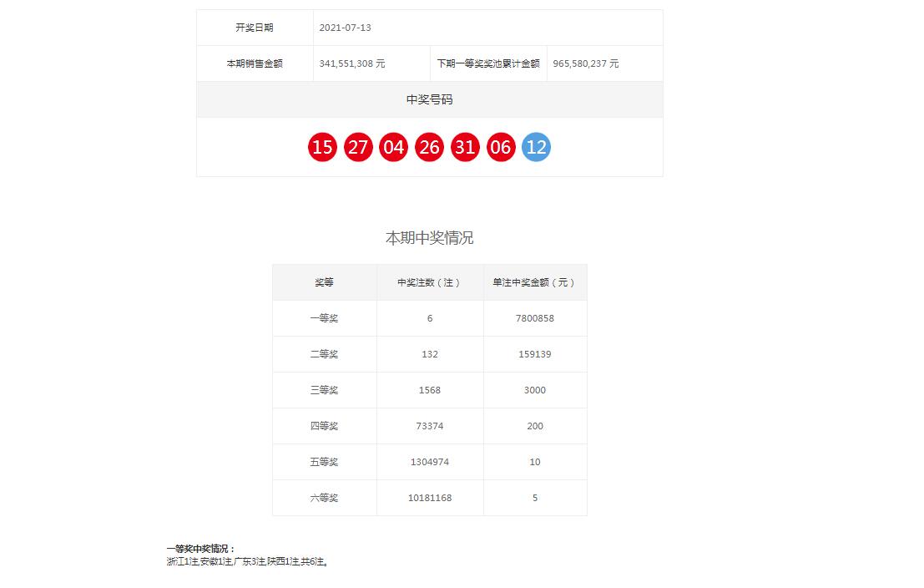This screenshot has height=588, width=924.
Task: Select sixth prize amount 5
Action: pyautogui.click(x=535, y=499)
